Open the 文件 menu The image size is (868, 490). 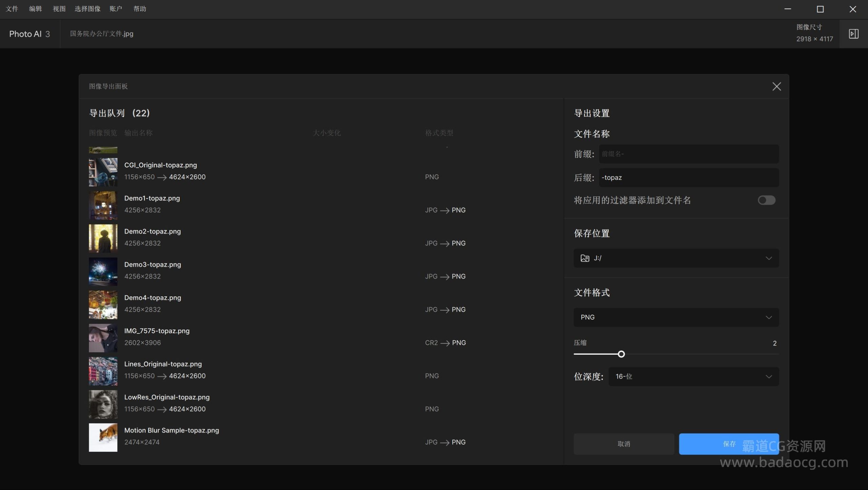12,9
